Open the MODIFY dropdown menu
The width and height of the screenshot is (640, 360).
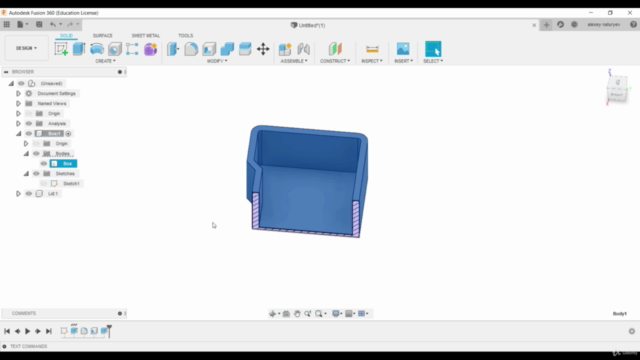217,61
